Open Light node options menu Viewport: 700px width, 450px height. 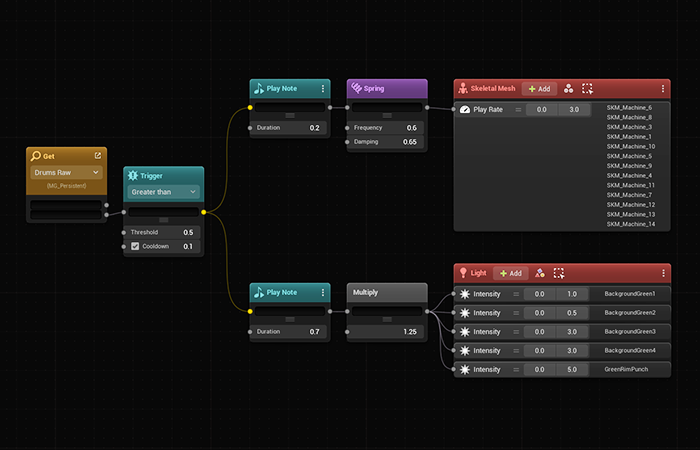tap(663, 273)
